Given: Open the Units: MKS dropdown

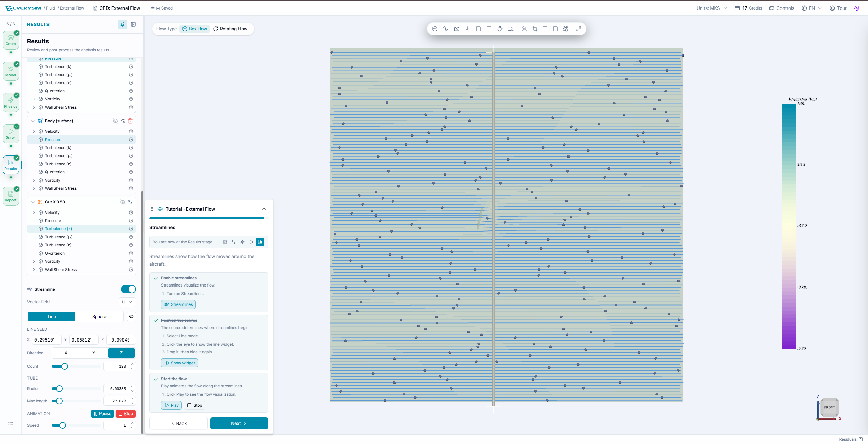Looking at the screenshot, I should pos(712,8).
